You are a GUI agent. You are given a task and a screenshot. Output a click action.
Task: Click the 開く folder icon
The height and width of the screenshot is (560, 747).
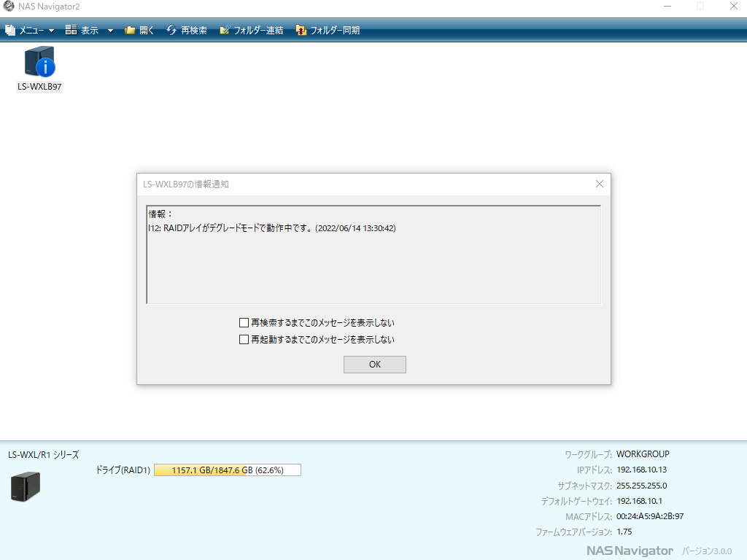130,31
